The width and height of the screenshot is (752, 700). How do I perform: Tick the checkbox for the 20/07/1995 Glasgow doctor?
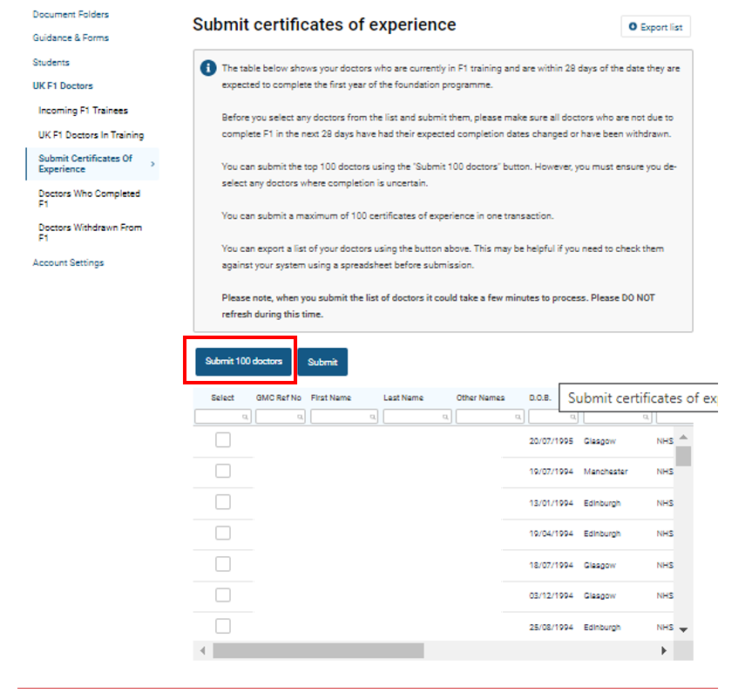tap(223, 440)
